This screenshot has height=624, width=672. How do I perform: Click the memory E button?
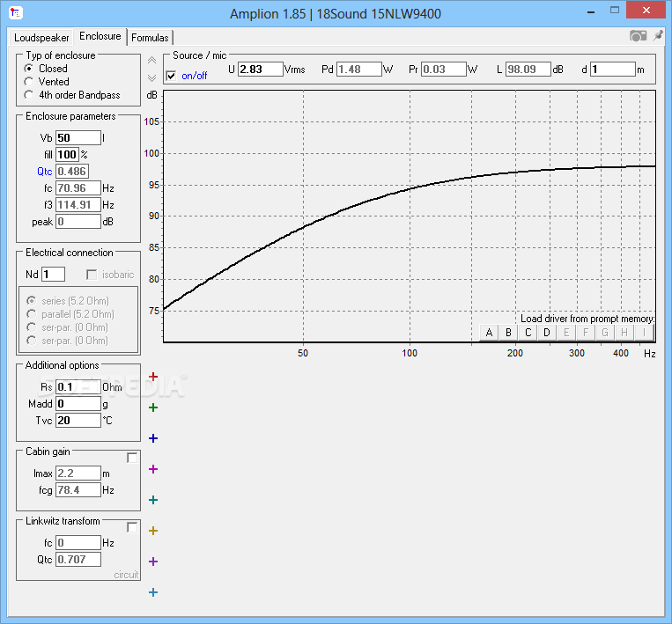(566, 333)
